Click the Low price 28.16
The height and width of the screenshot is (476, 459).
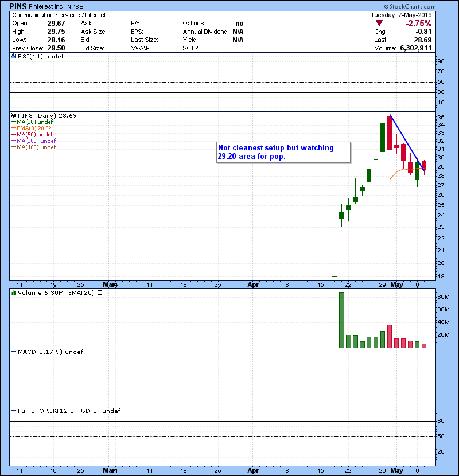pos(56,40)
